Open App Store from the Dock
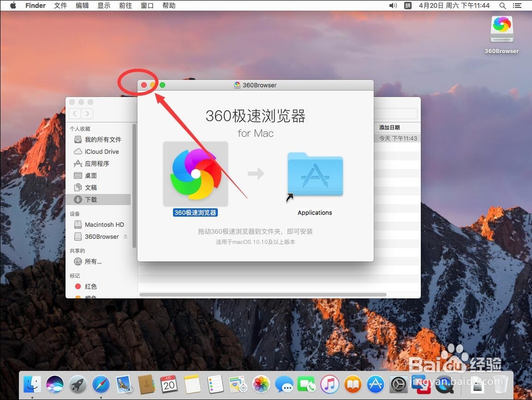The image size is (532, 400). (375, 385)
